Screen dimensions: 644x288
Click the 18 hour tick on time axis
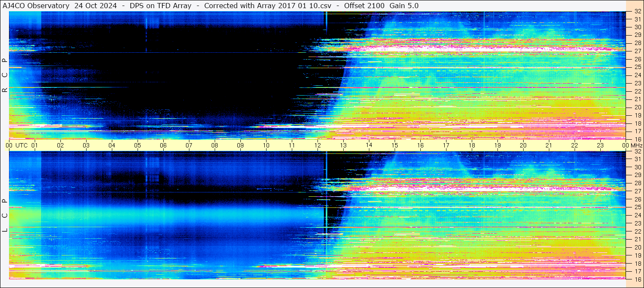pyautogui.click(x=472, y=145)
